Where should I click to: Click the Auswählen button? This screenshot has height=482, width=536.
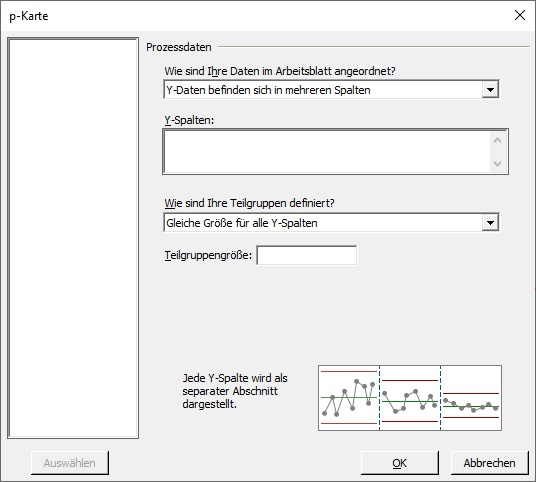70,463
